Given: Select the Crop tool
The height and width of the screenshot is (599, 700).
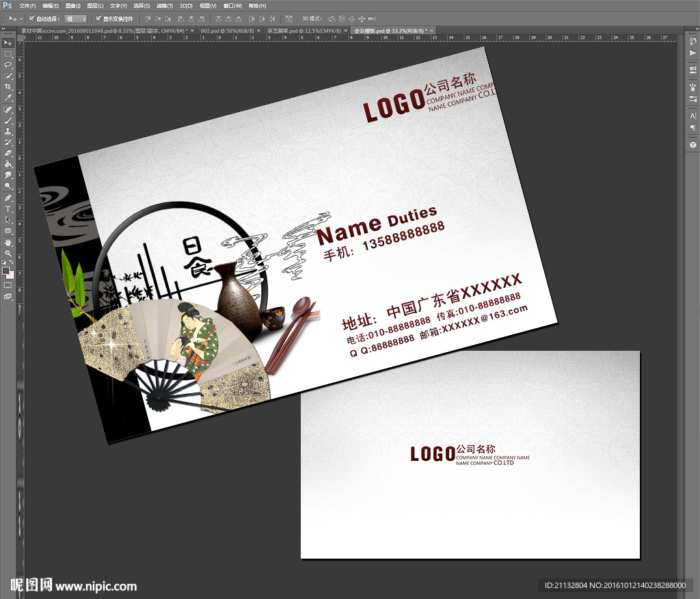Looking at the screenshot, I should point(8,87).
